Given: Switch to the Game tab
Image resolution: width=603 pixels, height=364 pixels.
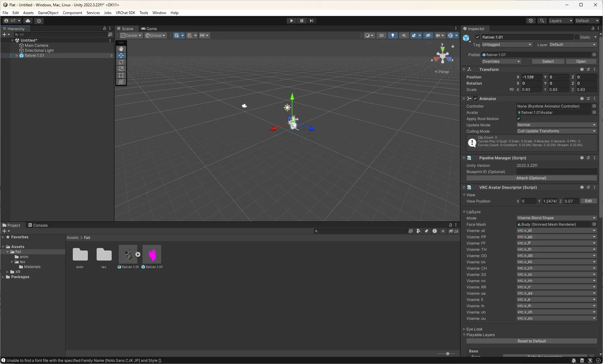Looking at the screenshot, I should click(x=149, y=29).
